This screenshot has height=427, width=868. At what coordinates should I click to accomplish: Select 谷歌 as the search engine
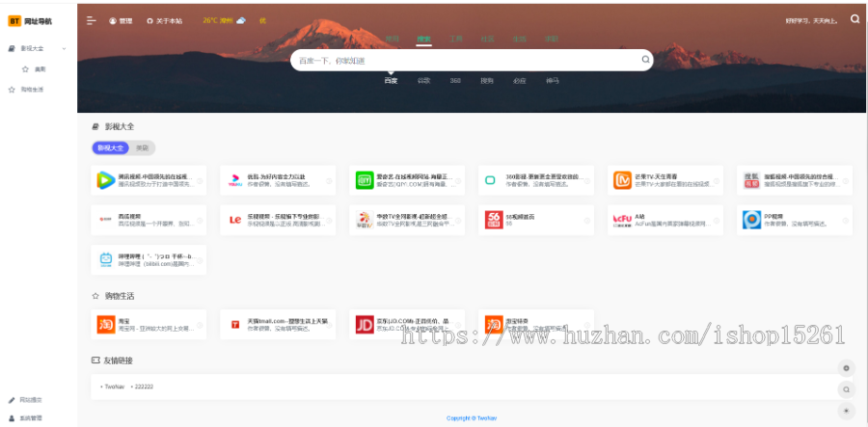click(424, 81)
